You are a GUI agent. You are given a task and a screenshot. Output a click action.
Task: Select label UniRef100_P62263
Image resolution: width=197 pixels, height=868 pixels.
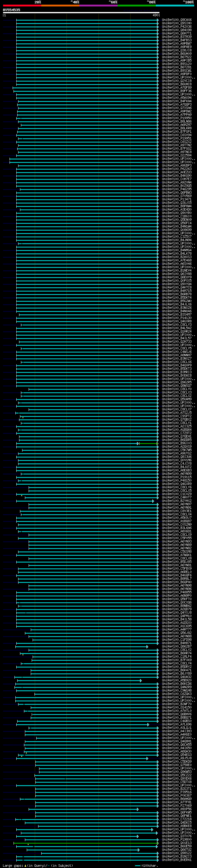pos(177,169)
